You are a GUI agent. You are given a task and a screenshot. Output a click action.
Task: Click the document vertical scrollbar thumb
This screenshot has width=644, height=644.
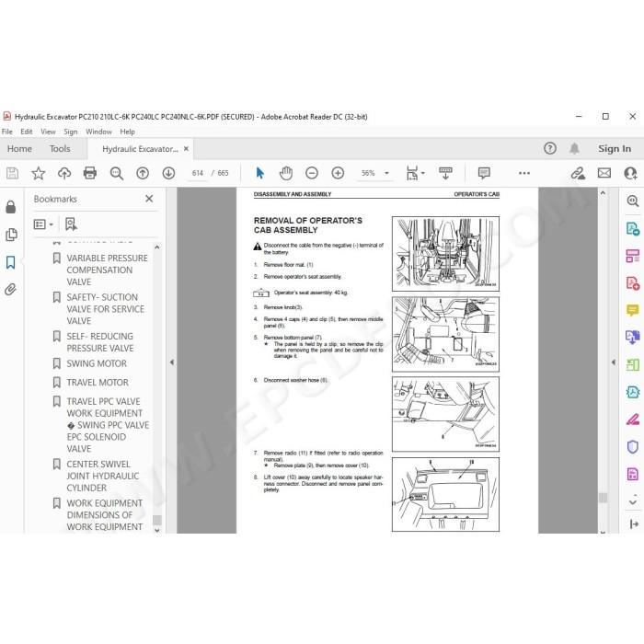[x=603, y=498]
